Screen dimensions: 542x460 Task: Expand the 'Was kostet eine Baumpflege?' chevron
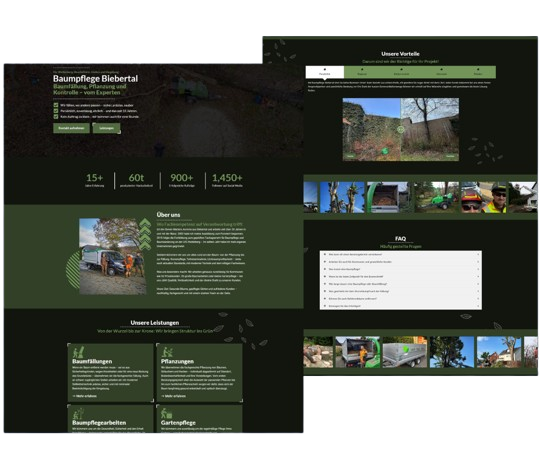point(478,269)
